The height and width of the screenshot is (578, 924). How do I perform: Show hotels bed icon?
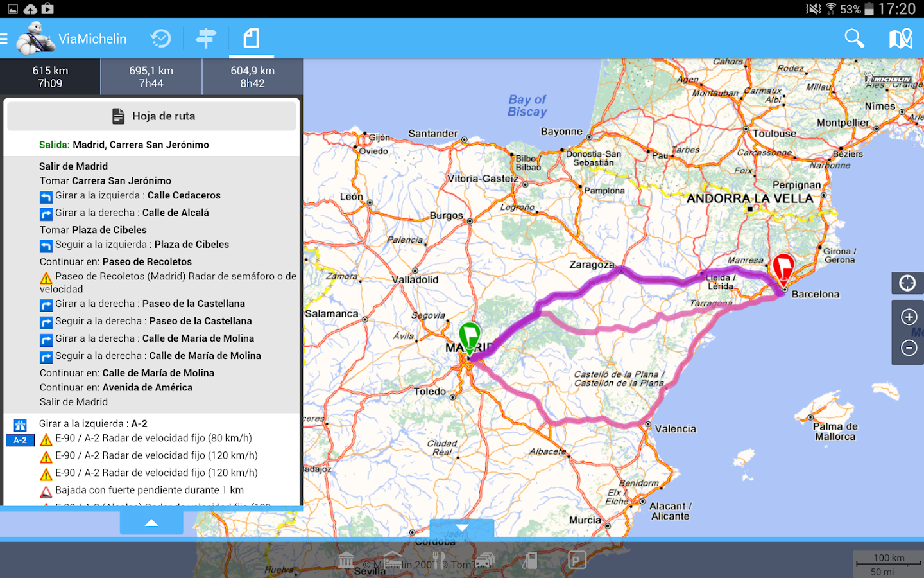393,560
